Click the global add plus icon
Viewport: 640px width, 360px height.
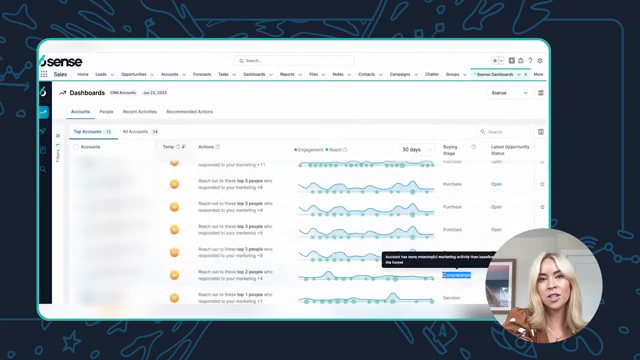pos(511,60)
